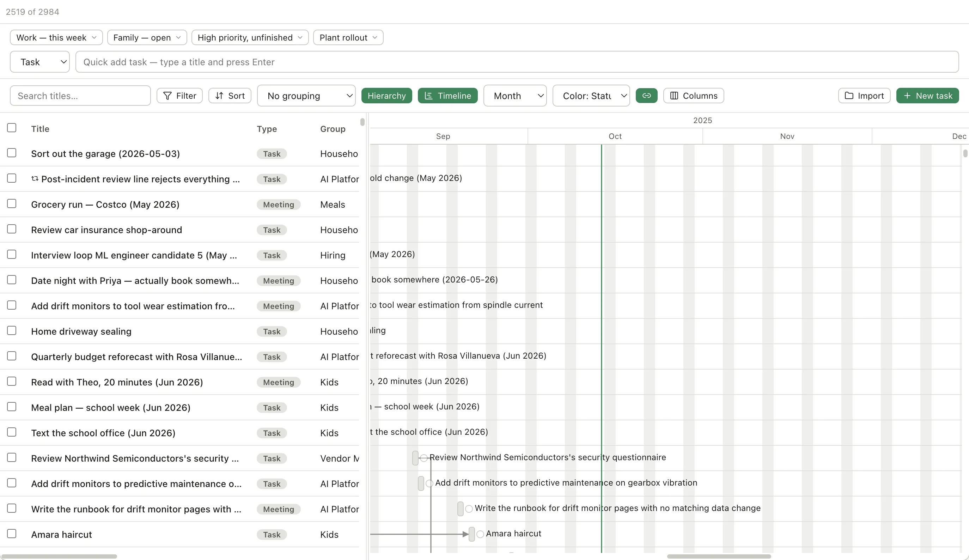Open the Sort options
The width and height of the screenshot is (969, 560).
pyautogui.click(x=230, y=96)
